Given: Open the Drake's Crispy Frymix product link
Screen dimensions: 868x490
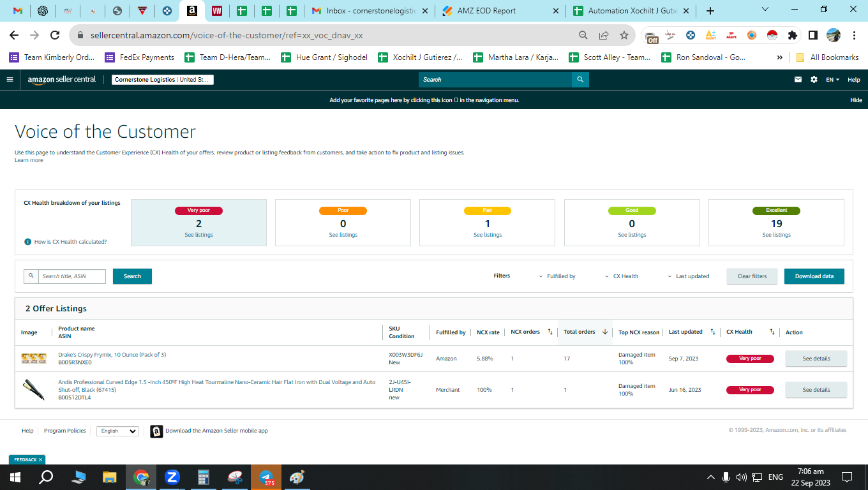Looking at the screenshot, I should [112, 355].
